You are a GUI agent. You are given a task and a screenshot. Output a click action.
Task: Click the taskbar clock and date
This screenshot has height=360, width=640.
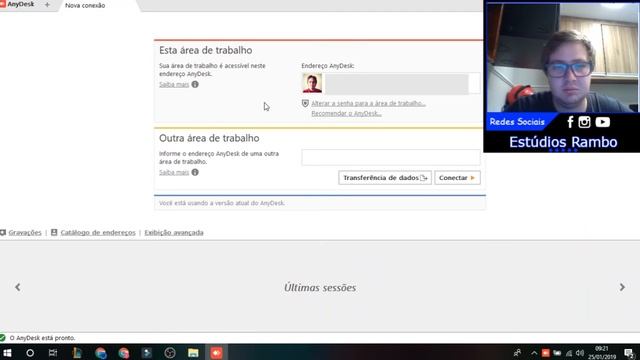pyautogui.click(x=602, y=353)
